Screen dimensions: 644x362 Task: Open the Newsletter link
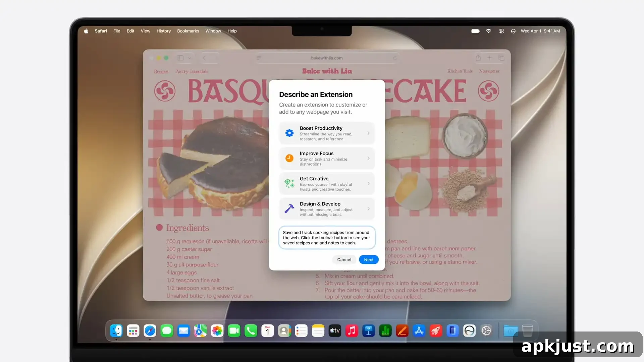tap(489, 71)
